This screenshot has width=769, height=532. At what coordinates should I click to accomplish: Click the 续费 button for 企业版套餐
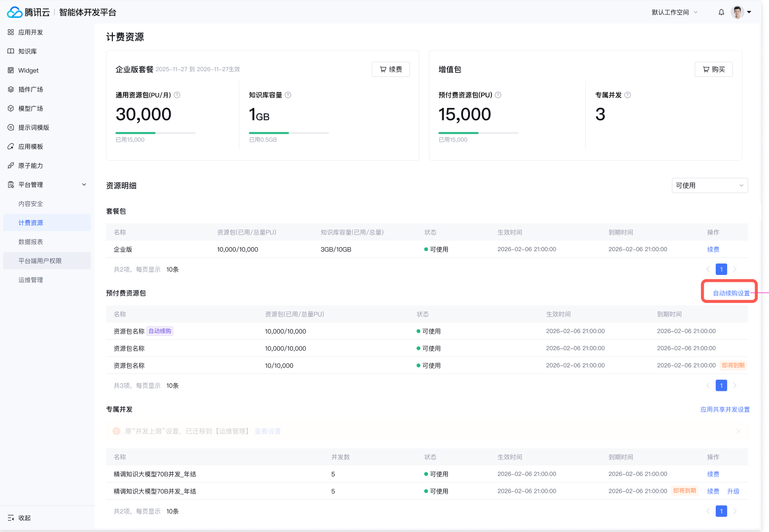tap(390, 70)
